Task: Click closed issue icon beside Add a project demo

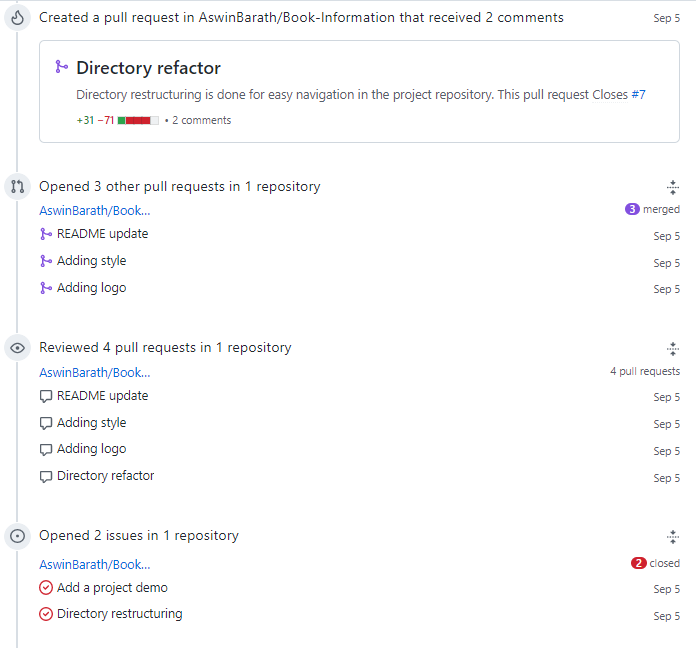Action: coord(46,588)
